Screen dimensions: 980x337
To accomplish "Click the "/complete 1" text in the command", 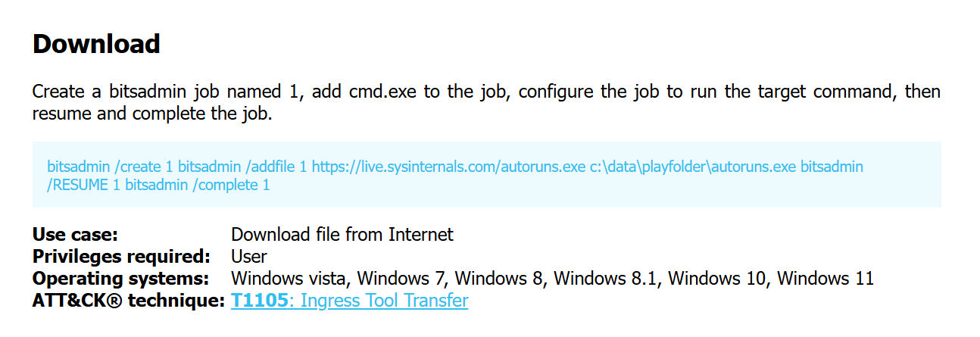I will pos(232,184).
